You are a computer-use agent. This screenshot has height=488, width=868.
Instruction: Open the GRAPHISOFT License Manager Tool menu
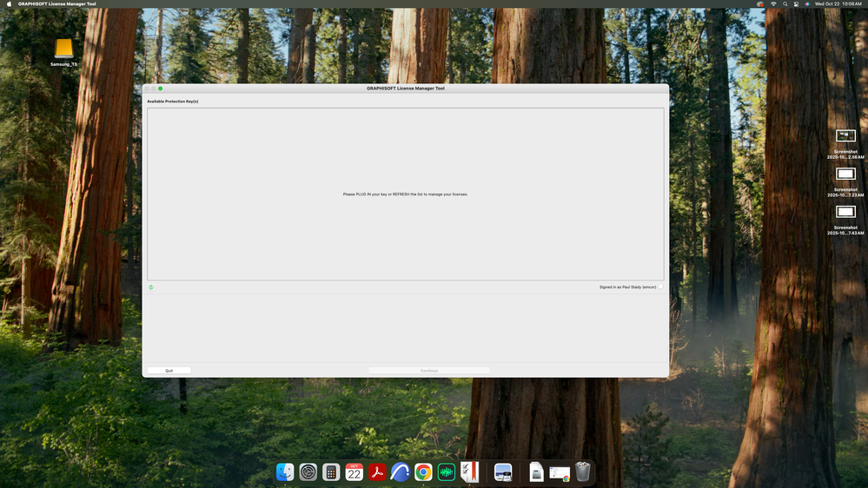[57, 3]
